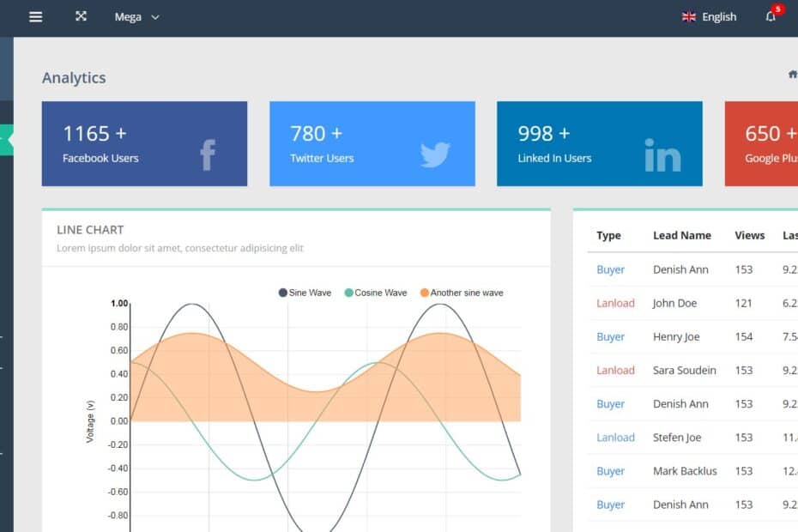
Task: Click the LinkedIn logo icon
Action: click(662, 154)
